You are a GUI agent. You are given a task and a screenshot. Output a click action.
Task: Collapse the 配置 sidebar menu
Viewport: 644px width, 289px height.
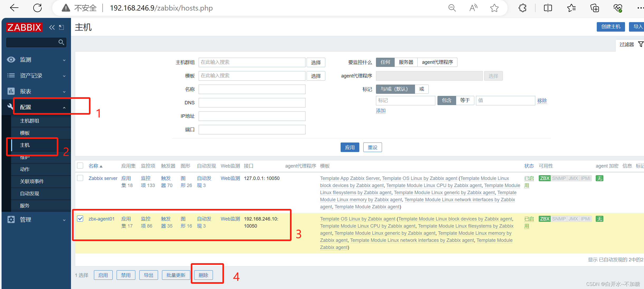tap(36, 107)
